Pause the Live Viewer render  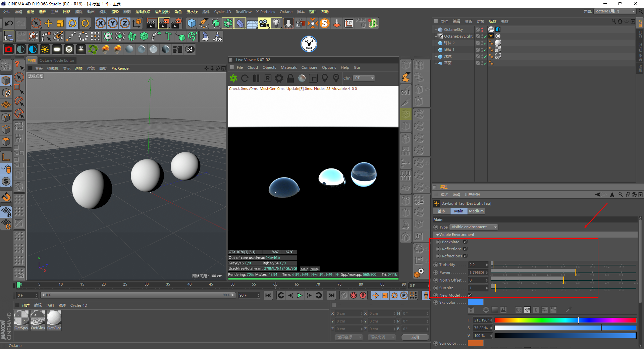click(256, 78)
